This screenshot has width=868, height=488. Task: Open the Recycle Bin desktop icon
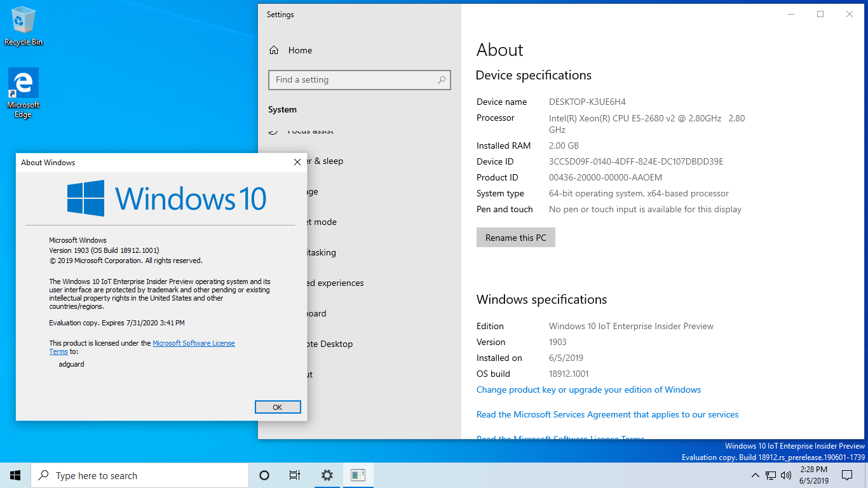click(x=24, y=27)
